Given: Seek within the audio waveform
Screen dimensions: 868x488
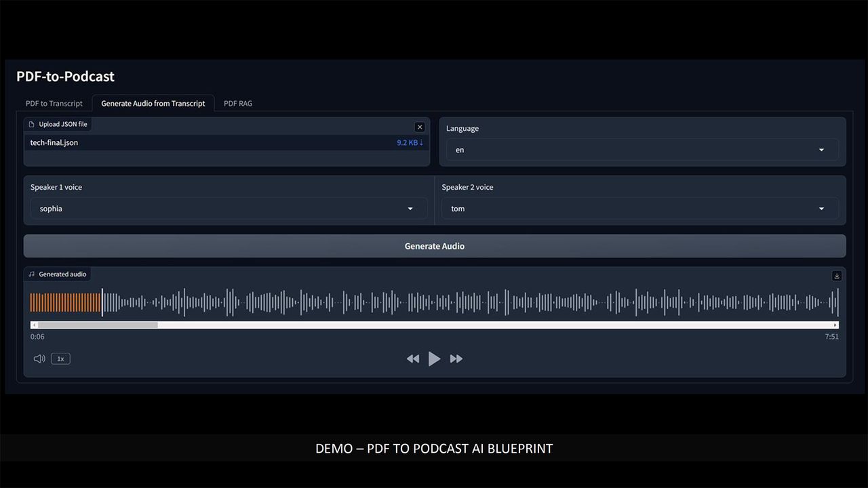Looking at the screenshot, I should pos(434,302).
